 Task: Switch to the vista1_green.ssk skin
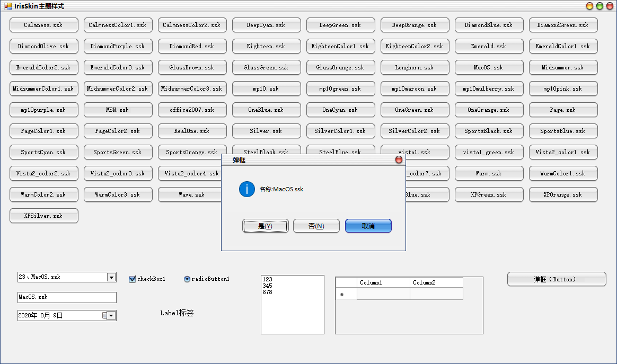pyautogui.click(x=489, y=152)
